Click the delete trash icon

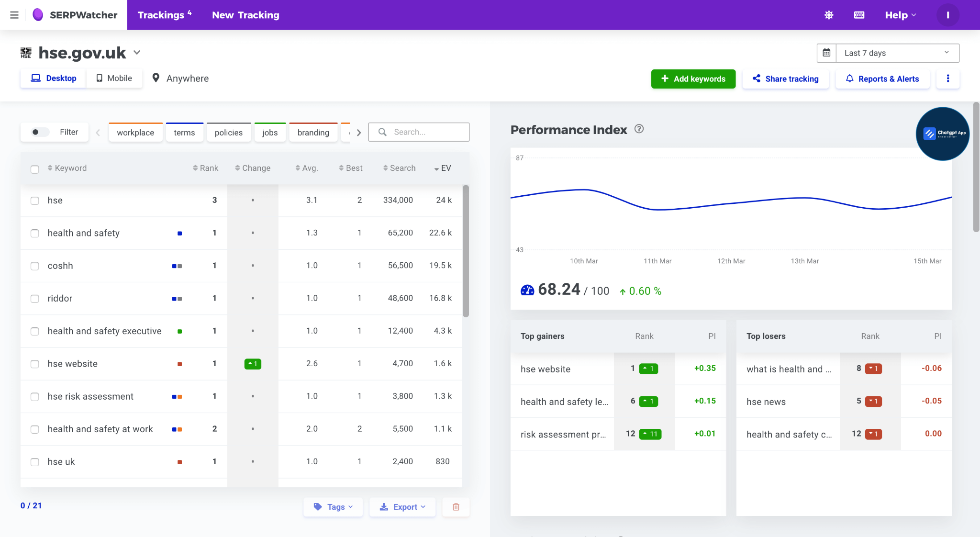(456, 506)
